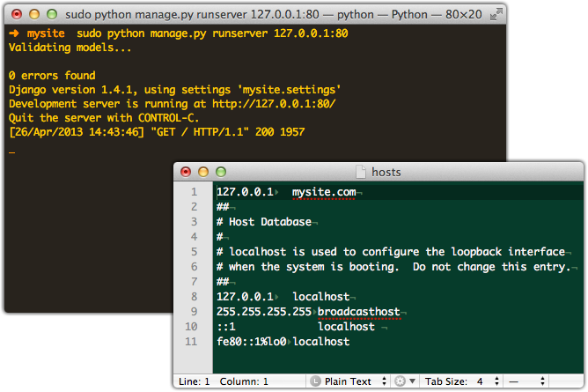Click 'localhost' on hosts line 8
Viewport: 588px width, 392px height.
tap(321, 297)
